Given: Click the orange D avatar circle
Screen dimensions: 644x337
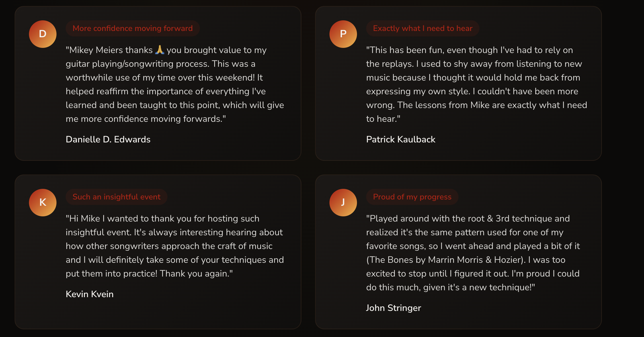Looking at the screenshot, I should tap(43, 34).
